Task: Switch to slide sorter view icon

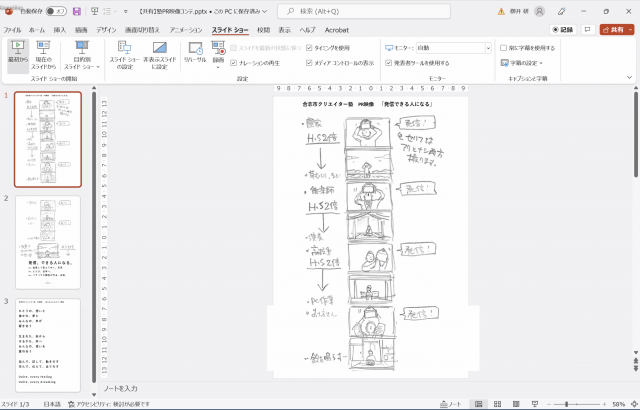Action: (497, 404)
